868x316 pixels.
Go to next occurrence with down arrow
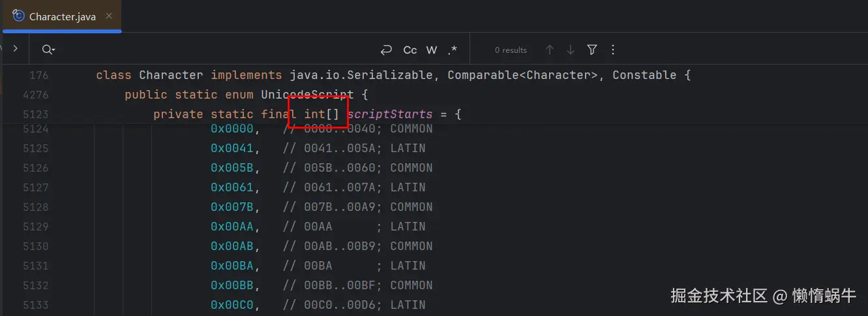click(x=571, y=50)
